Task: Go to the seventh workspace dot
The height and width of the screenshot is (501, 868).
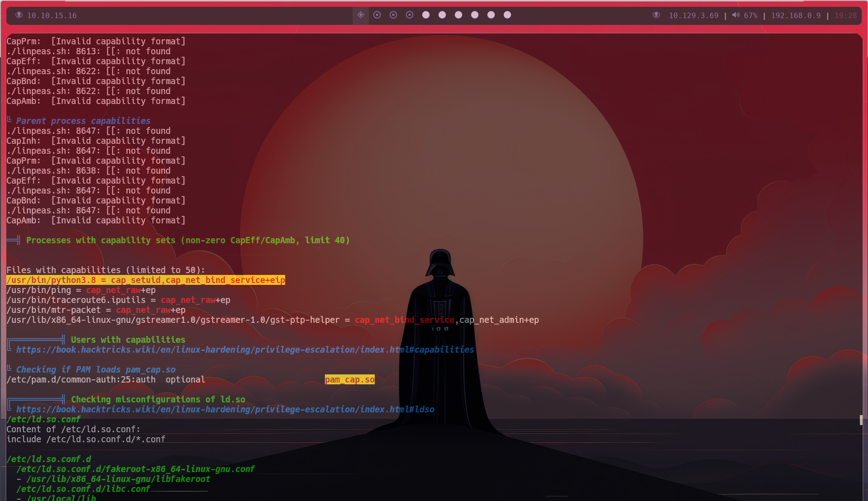Action: [458, 15]
